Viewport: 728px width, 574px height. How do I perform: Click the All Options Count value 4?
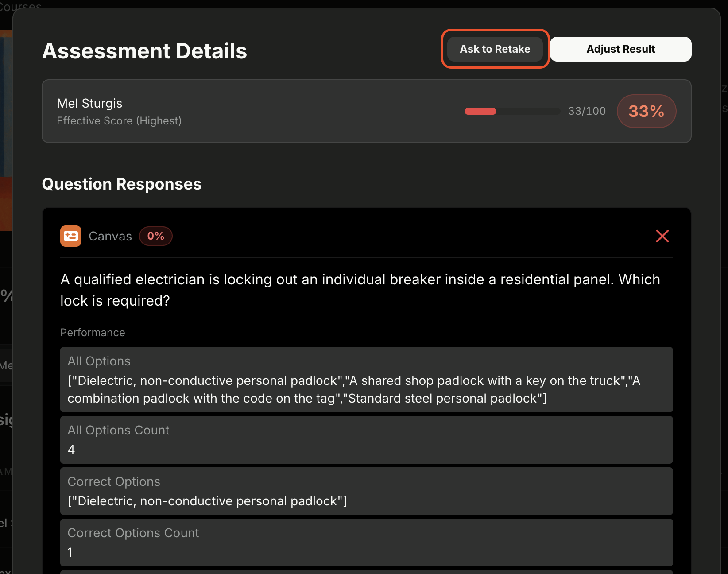[71, 450]
